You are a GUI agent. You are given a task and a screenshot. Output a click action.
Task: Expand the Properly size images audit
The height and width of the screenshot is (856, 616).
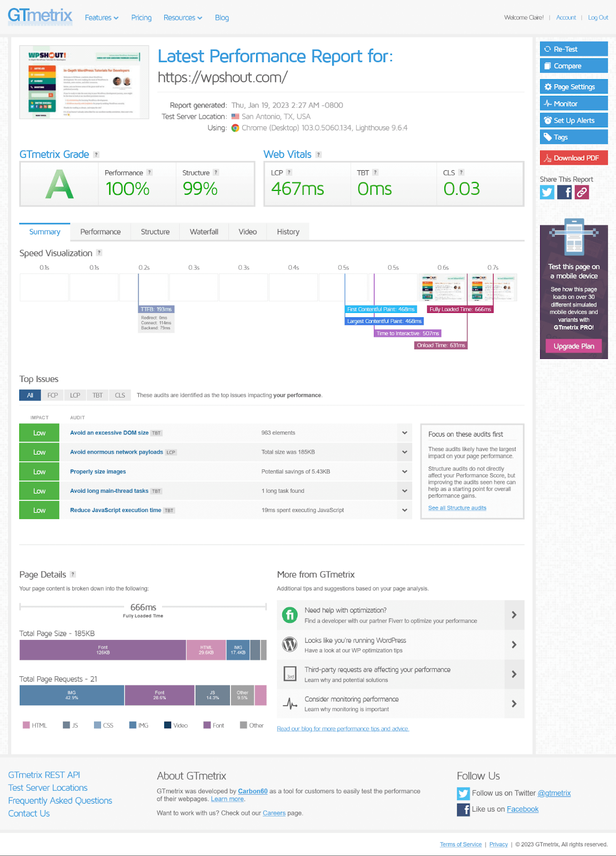[x=405, y=472]
